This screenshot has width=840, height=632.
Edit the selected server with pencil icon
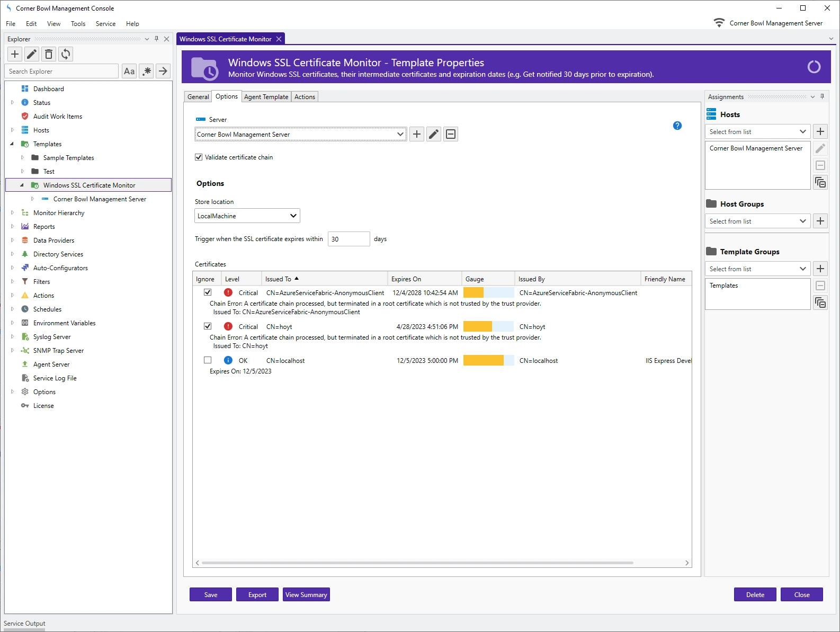pos(434,134)
